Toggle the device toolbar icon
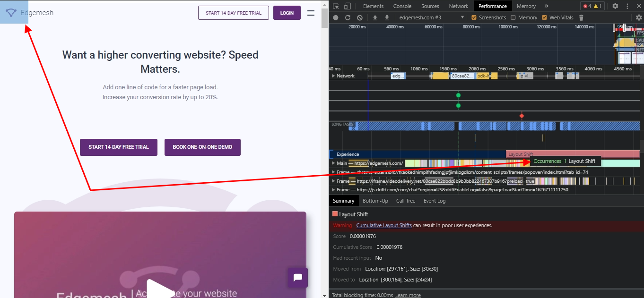644x298 pixels. tap(348, 6)
